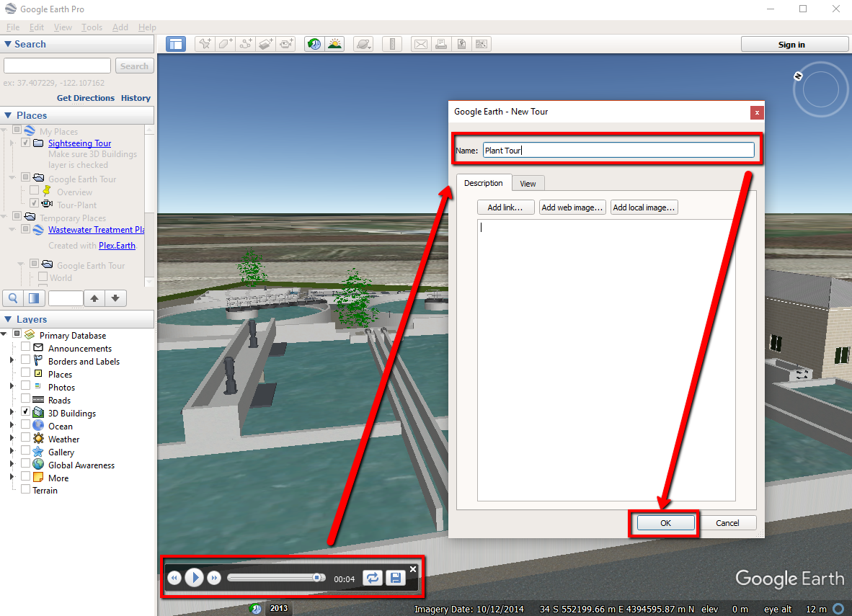Viewport: 852px width, 616px height.
Task: Enable the Roads layer checkbox
Action: (x=25, y=398)
